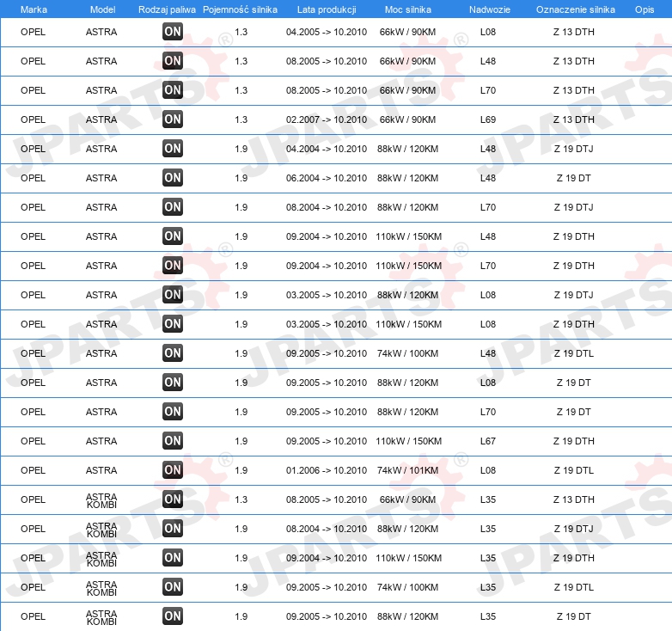This screenshot has height=631, width=672.
Task: Select 'L08' in the 01.2006 row
Action: (488, 470)
